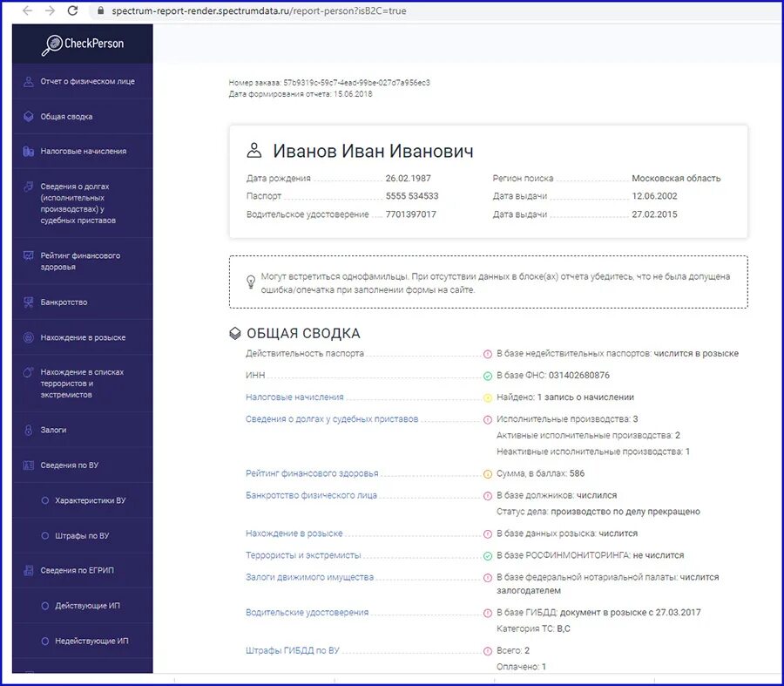Click the region value Московская область
This screenshot has height=686, width=784.
point(676,178)
